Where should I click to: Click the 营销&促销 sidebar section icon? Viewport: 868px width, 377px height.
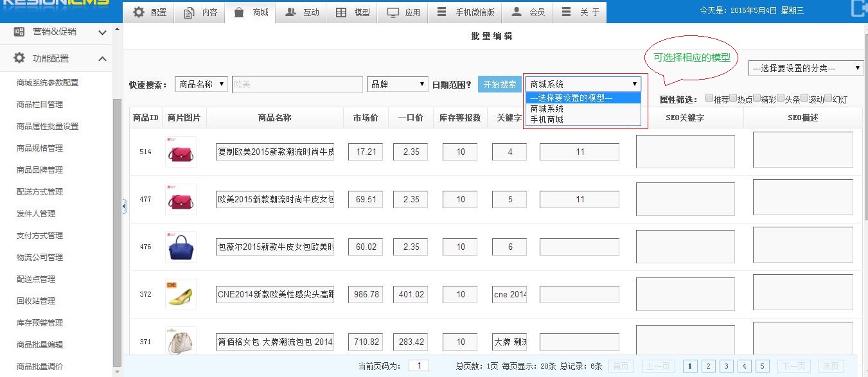coord(19,31)
